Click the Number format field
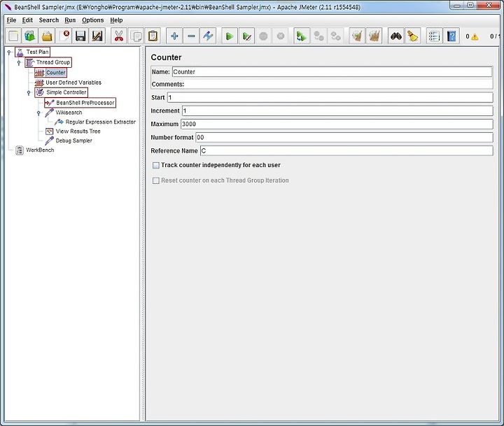Viewport: 504px width, 426px height. [x=344, y=138]
